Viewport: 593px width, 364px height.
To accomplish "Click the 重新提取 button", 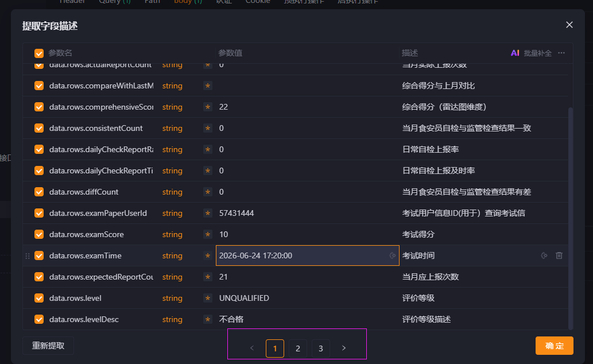I will tap(48, 346).
